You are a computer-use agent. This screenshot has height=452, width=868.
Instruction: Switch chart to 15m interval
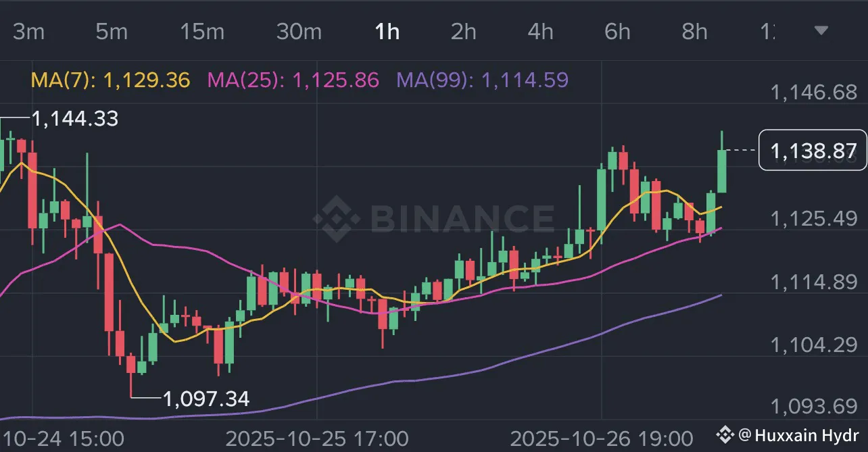pos(202,31)
